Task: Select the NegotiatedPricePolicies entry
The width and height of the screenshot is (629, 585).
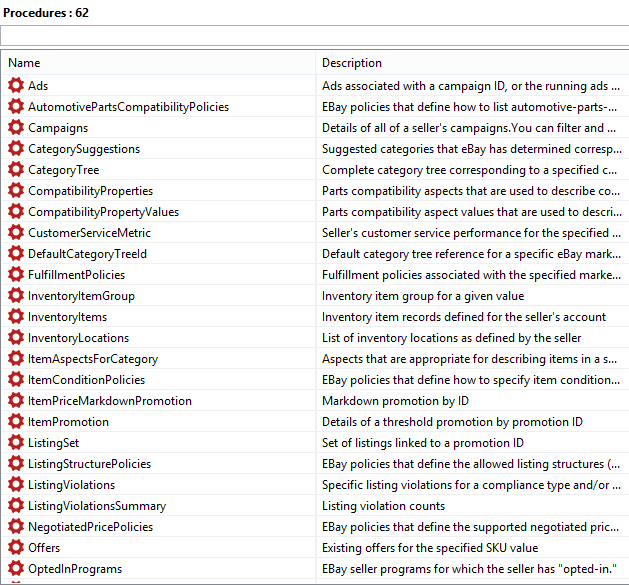Action: point(90,527)
